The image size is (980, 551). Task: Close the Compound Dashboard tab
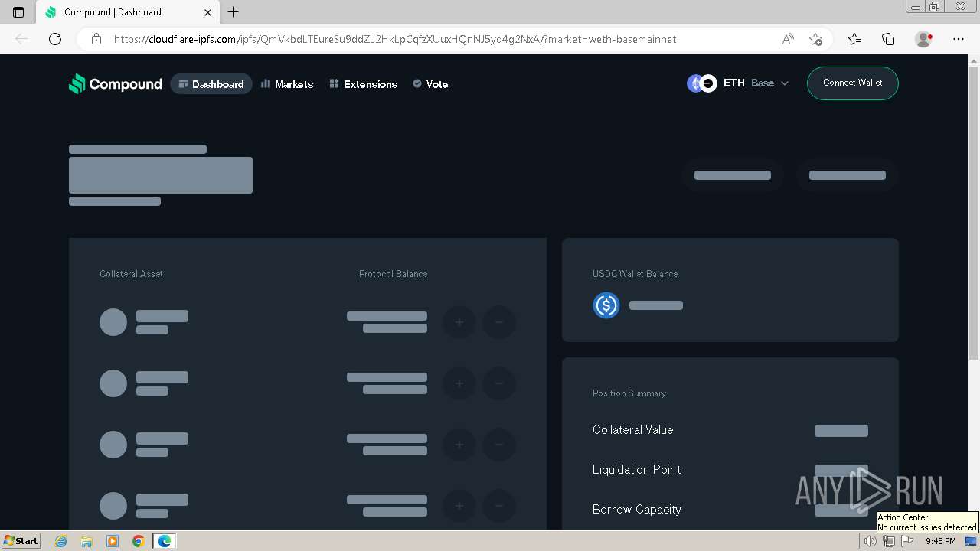pyautogui.click(x=207, y=12)
